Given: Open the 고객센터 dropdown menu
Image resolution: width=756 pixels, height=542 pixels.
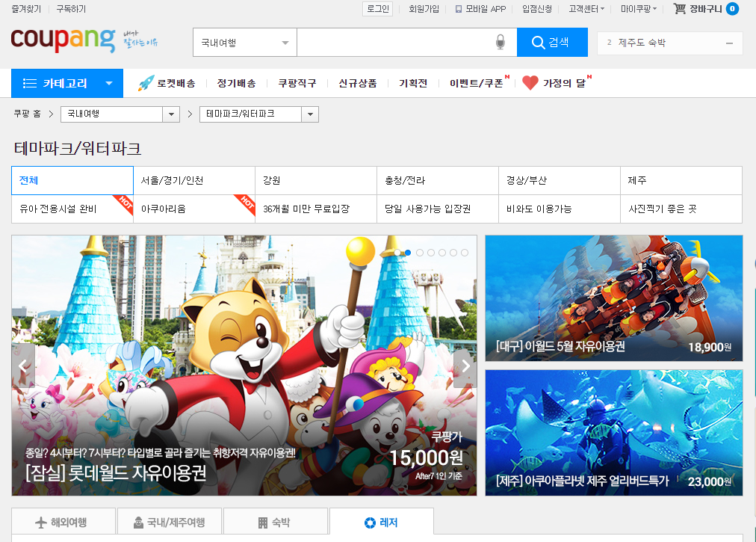Looking at the screenshot, I should 586,9.
